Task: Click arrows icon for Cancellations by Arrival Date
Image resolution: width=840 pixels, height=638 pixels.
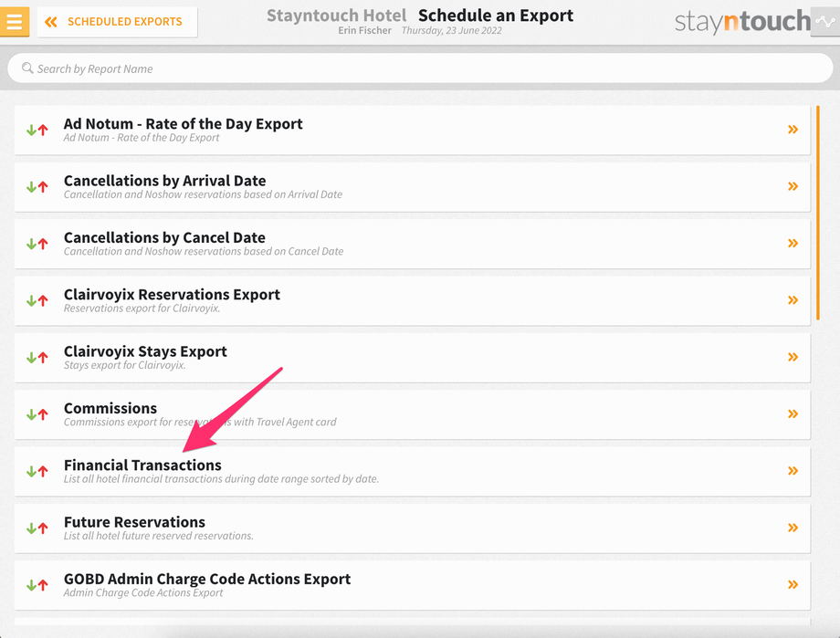Action: 37,187
